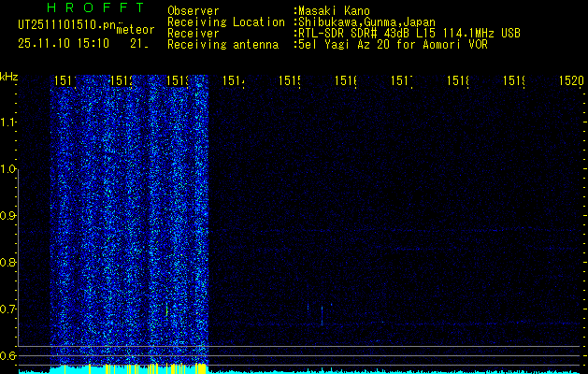Click the 0.6 kHz axis tick label
588x374 pixels.
7,355
